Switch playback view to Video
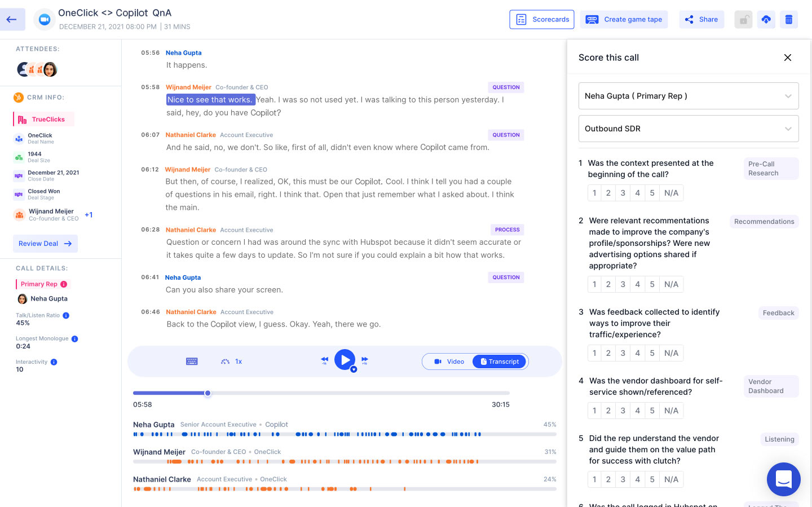The width and height of the screenshot is (812, 507). [448, 361]
